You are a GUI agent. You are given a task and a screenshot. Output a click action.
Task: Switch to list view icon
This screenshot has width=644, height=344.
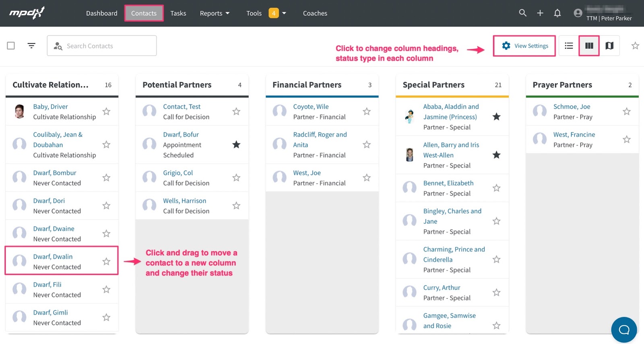click(x=569, y=46)
